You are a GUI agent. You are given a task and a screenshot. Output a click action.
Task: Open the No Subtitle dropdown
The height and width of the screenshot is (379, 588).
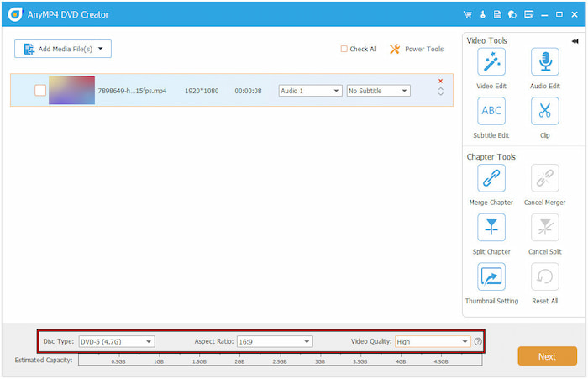(x=378, y=91)
